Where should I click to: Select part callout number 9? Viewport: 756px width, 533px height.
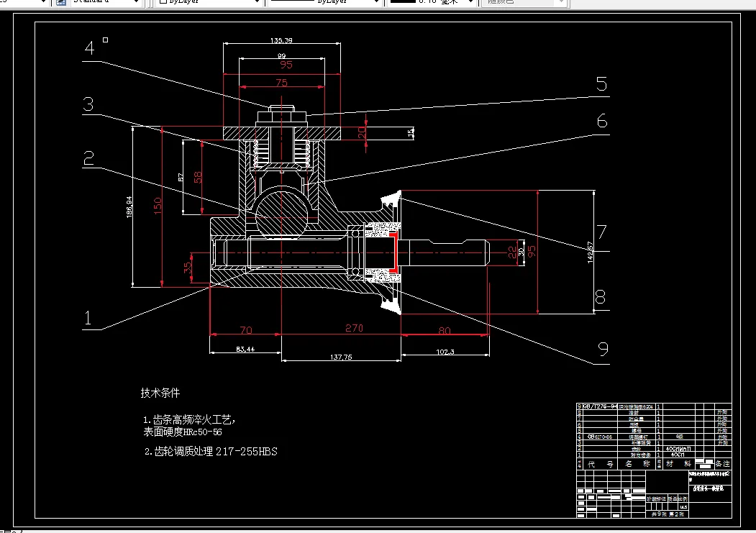[x=604, y=349]
